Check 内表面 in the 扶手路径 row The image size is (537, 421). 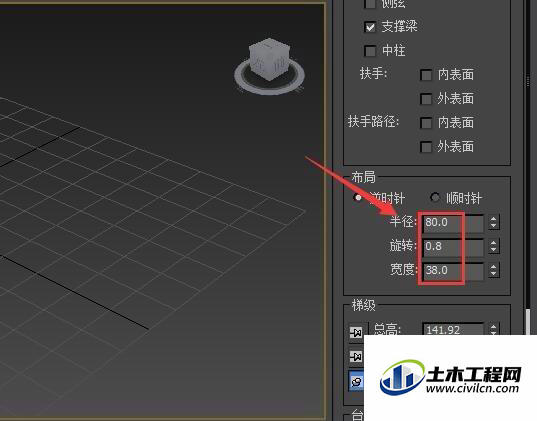pyautogui.click(x=426, y=123)
